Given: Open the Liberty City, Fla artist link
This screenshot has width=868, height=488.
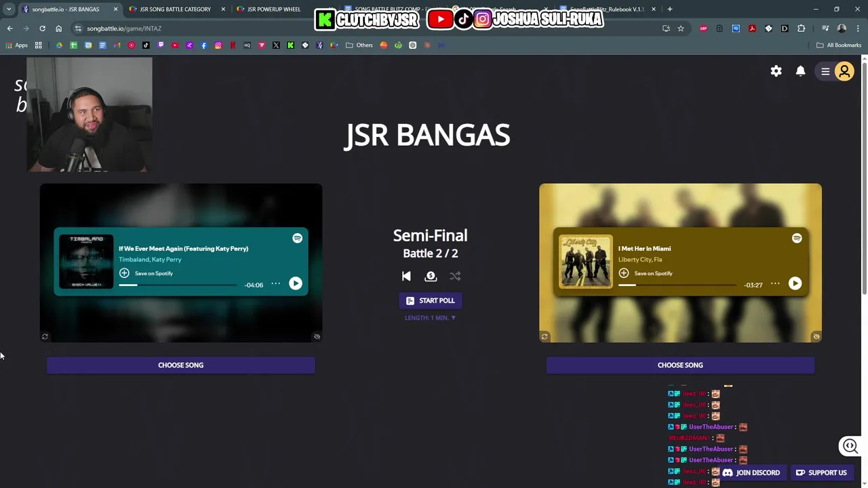Looking at the screenshot, I should click(x=640, y=260).
